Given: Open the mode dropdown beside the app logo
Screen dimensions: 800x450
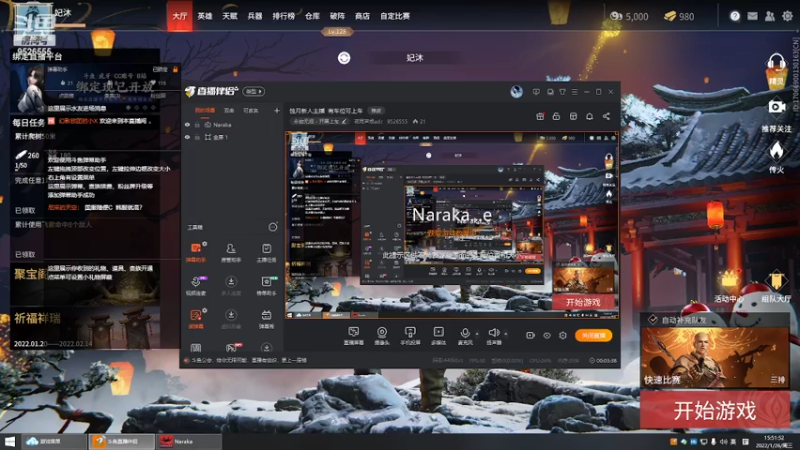Looking at the screenshot, I should pyautogui.click(x=254, y=91).
